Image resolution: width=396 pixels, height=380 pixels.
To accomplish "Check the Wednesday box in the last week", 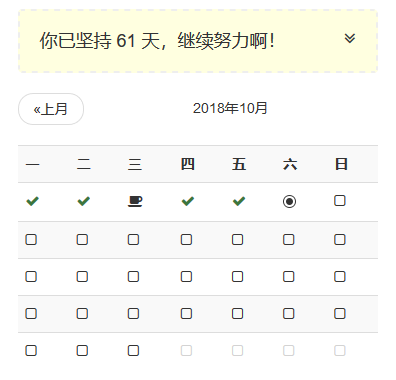I will [133, 350].
